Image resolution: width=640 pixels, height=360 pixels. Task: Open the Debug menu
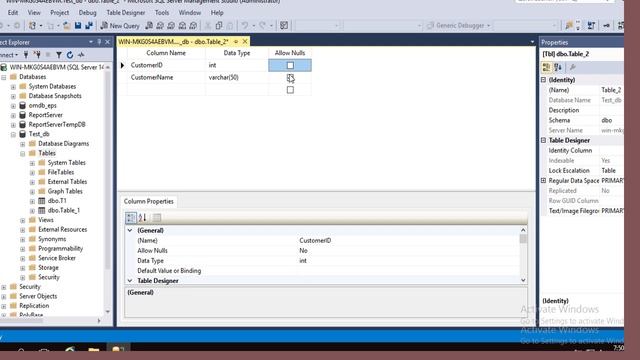(87, 13)
